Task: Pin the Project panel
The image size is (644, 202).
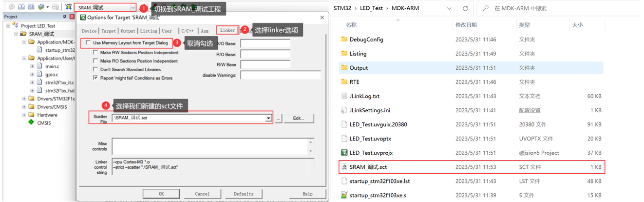Action: [x=65, y=17]
